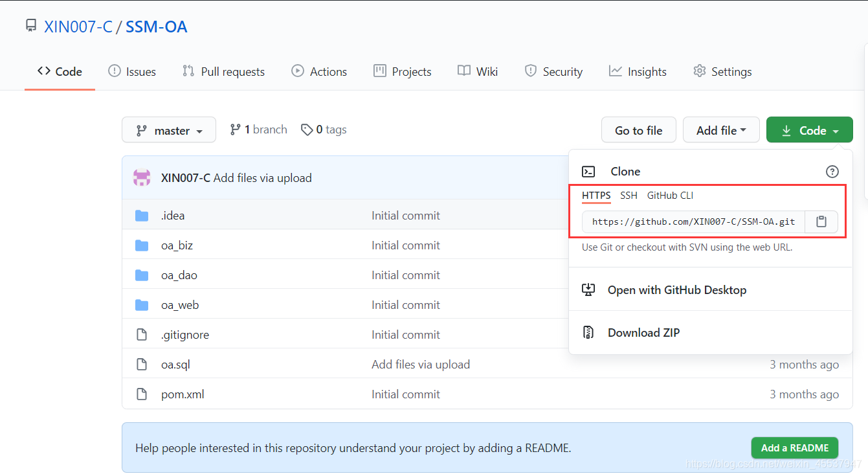
Task: View the 0 tags link
Action: (324, 130)
